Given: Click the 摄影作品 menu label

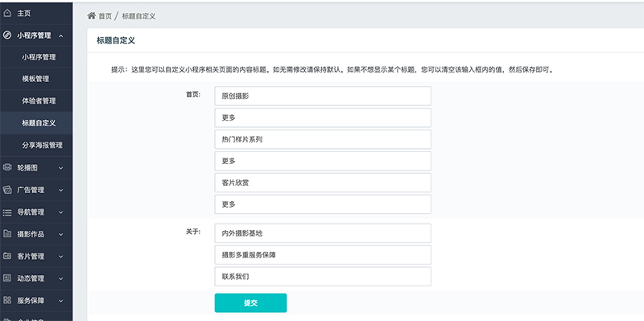Looking at the screenshot, I should pos(31,234).
